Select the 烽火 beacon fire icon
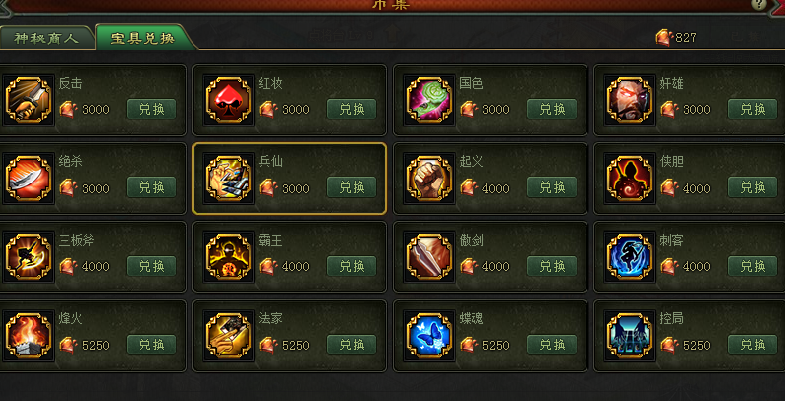Viewport: 785px width, 401px height. (29, 335)
